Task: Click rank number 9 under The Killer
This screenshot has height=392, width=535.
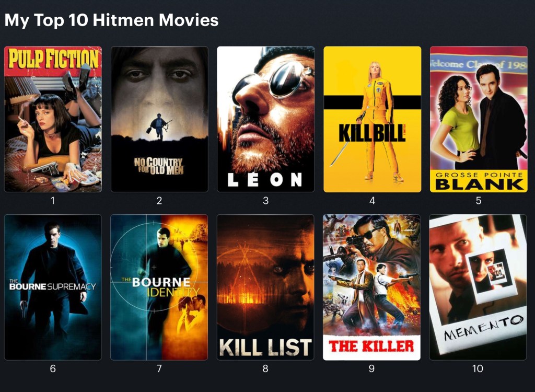Action: point(371,368)
